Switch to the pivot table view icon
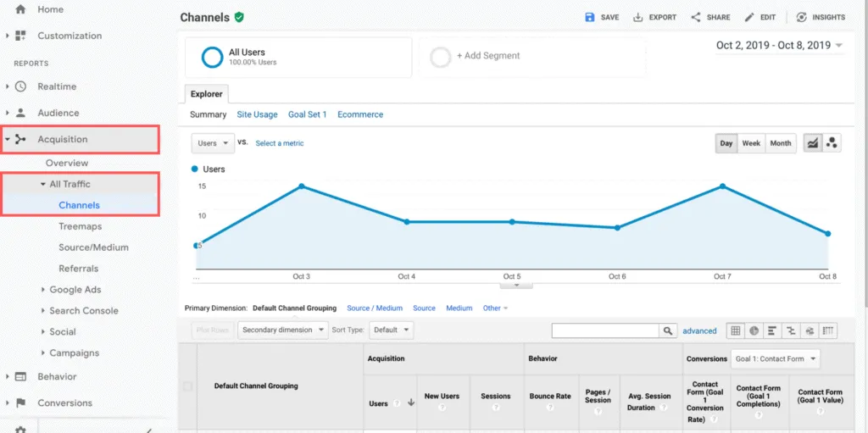Viewport: 868px width, 433px height. [829, 330]
